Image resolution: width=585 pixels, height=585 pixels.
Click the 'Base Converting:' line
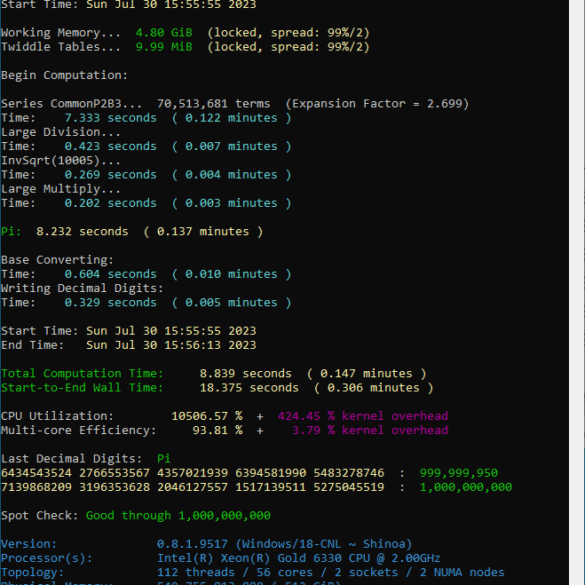57,260
